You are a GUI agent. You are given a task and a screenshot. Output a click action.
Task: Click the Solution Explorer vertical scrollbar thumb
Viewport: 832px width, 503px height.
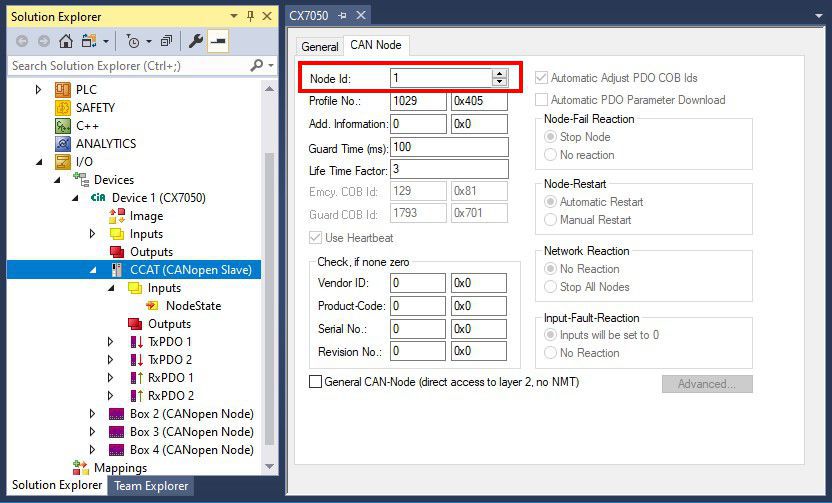point(269,299)
